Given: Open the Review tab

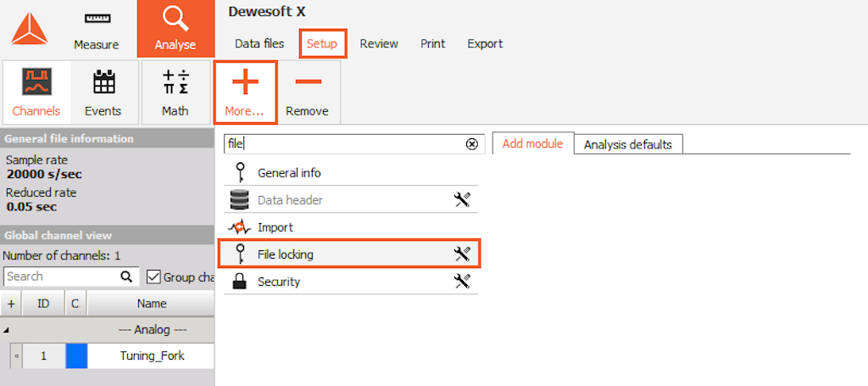Looking at the screenshot, I should coord(379,44).
